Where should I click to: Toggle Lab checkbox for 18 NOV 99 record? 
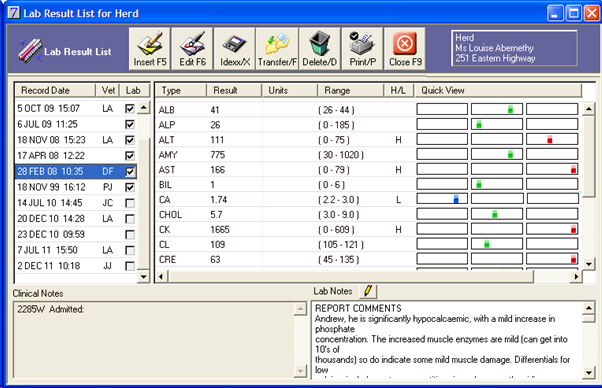(x=130, y=187)
